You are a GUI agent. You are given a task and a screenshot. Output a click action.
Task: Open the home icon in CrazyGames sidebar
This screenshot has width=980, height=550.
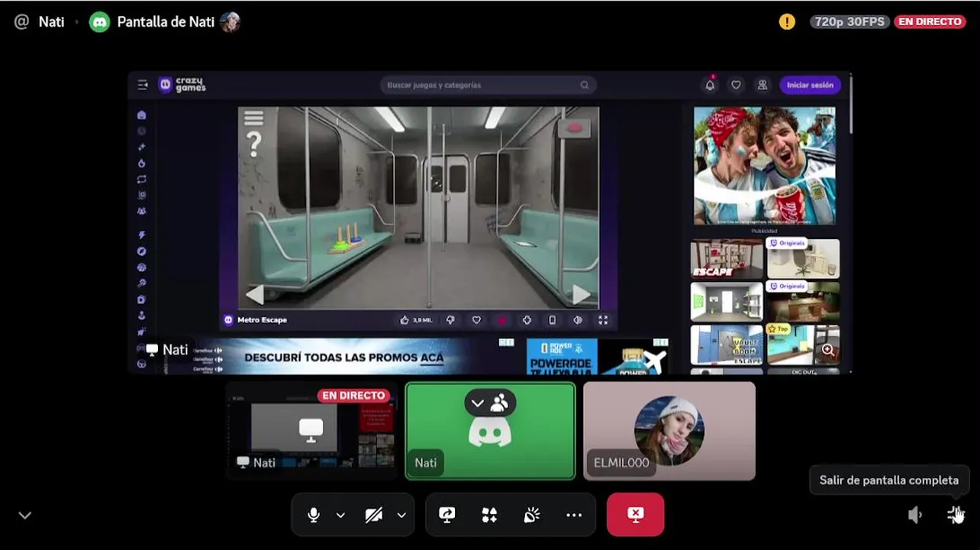pos(141,115)
